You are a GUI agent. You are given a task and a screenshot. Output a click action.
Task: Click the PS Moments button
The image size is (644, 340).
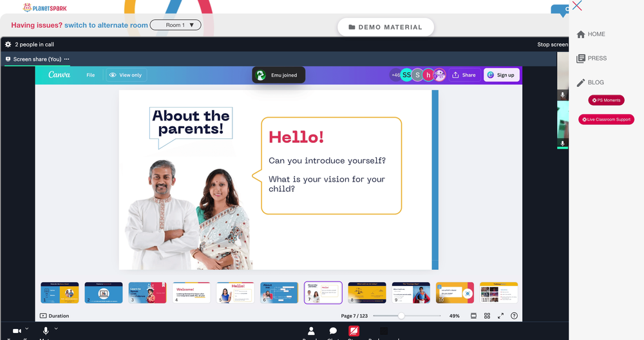(606, 100)
